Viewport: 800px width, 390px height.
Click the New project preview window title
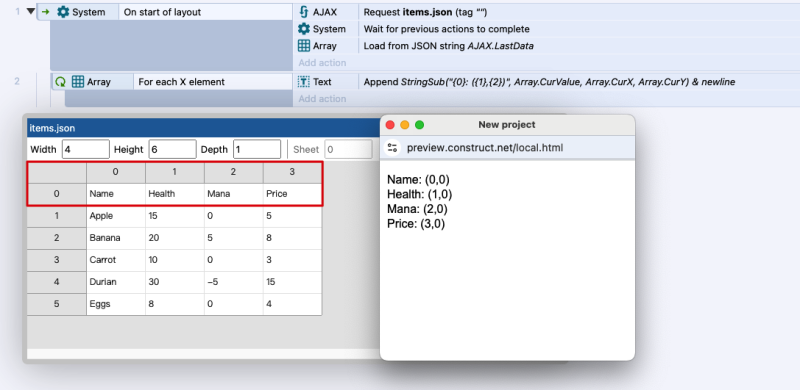(507, 125)
